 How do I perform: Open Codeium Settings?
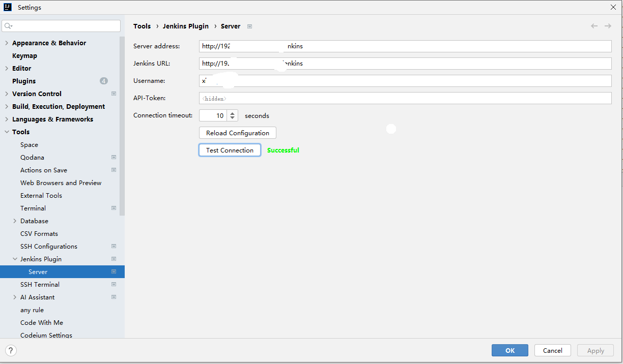(x=46, y=335)
